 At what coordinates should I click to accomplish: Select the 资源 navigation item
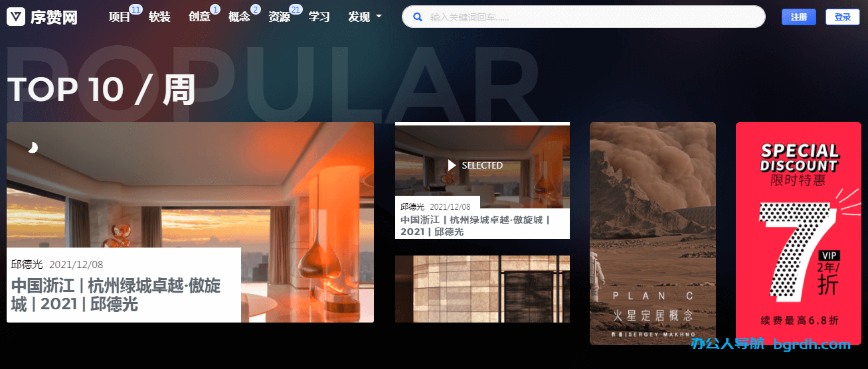[x=279, y=17]
